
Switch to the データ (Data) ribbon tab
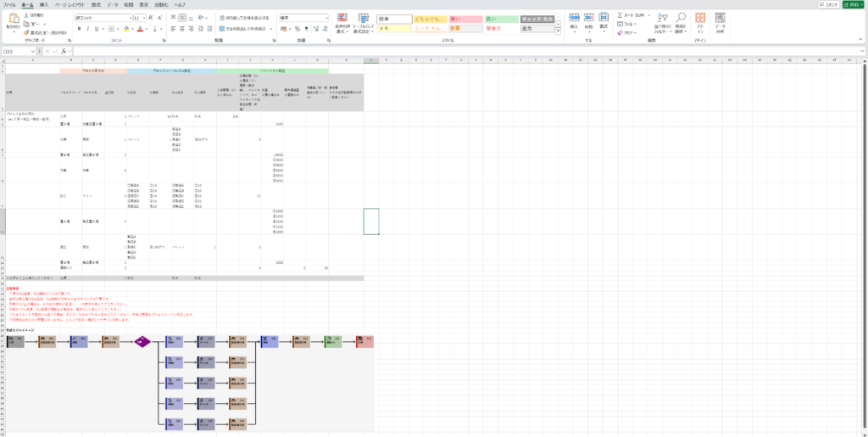coord(113,4)
